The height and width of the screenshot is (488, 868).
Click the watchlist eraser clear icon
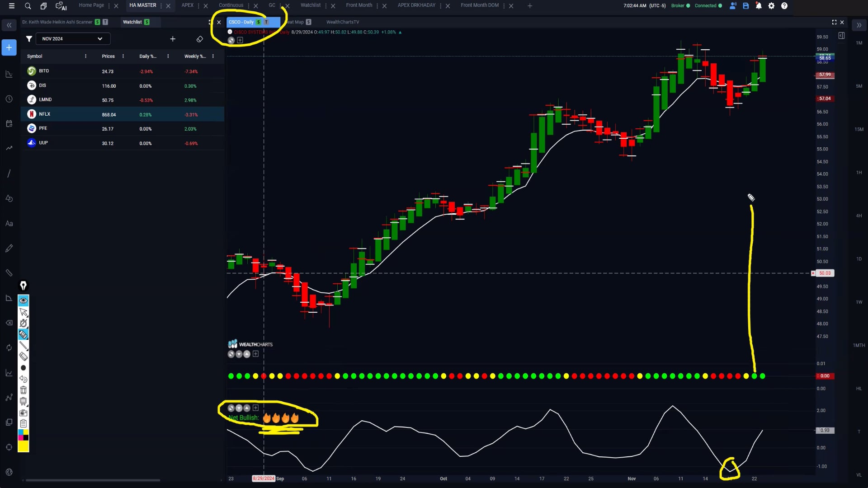(x=199, y=39)
